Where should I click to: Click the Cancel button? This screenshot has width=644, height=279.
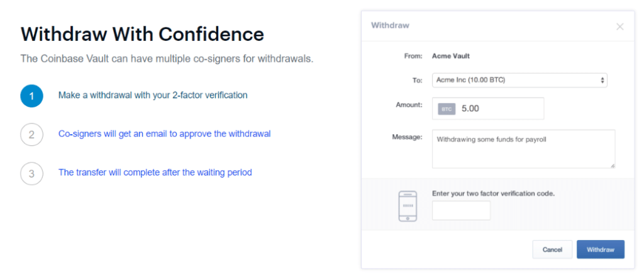click(552, 249)
